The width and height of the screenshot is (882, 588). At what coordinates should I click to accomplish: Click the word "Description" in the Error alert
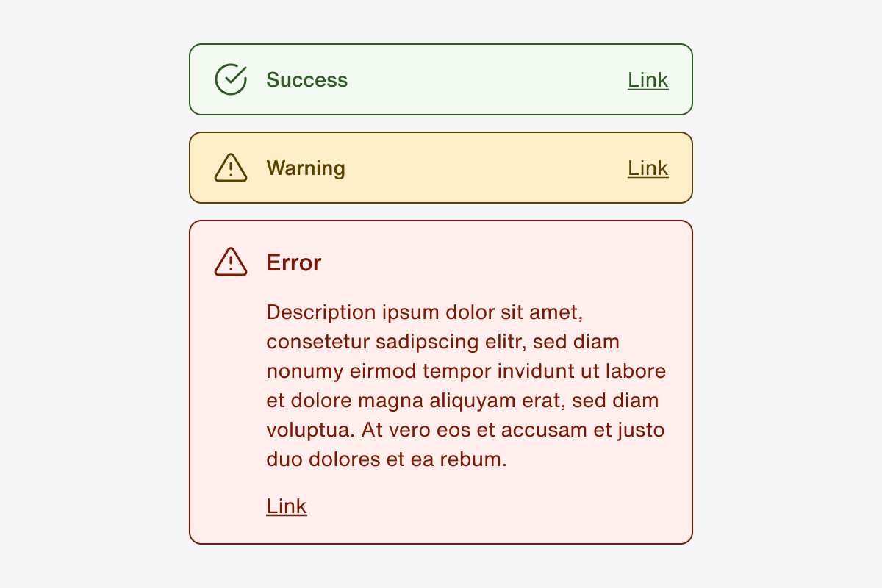321,312
